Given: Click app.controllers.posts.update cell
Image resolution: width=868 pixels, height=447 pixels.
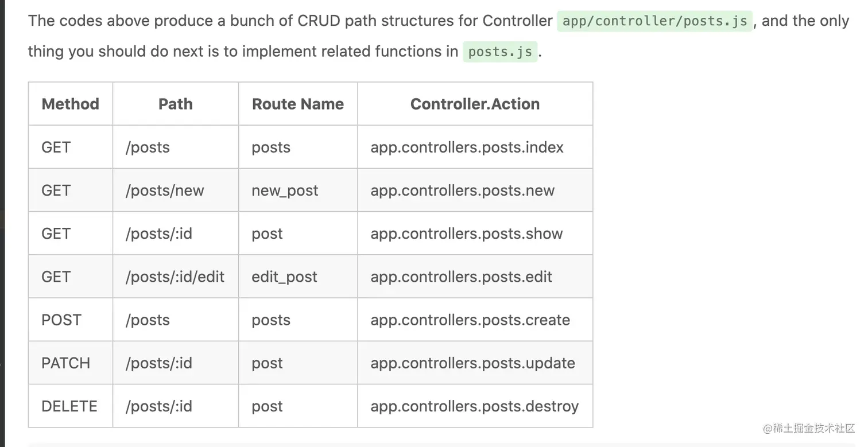Looking at the screenshot, I should [472, 363].
